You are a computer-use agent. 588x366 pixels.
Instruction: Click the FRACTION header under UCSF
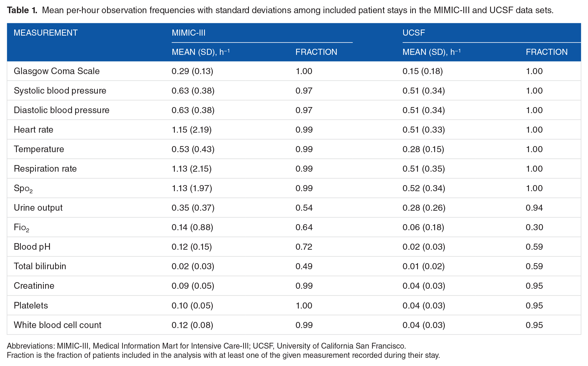547,52
